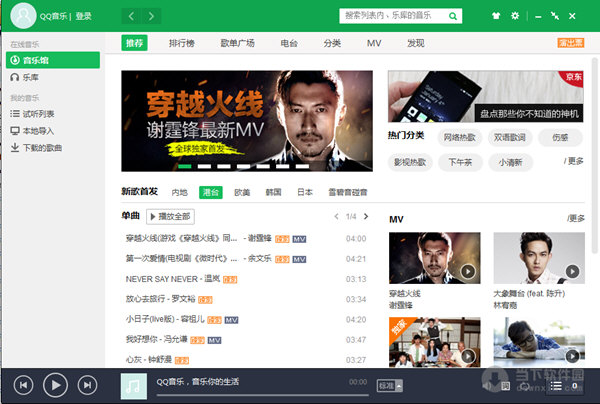Click the play button

[x=55, y=385]
